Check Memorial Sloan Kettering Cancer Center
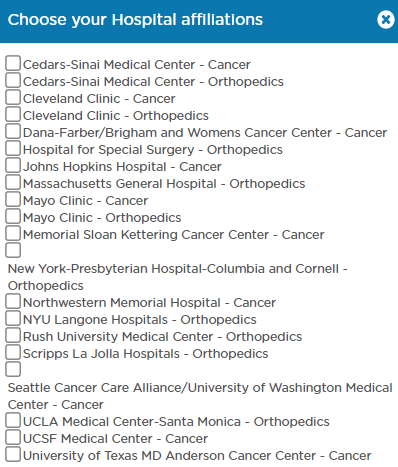 pyautogui.click(x=13, y=233)
